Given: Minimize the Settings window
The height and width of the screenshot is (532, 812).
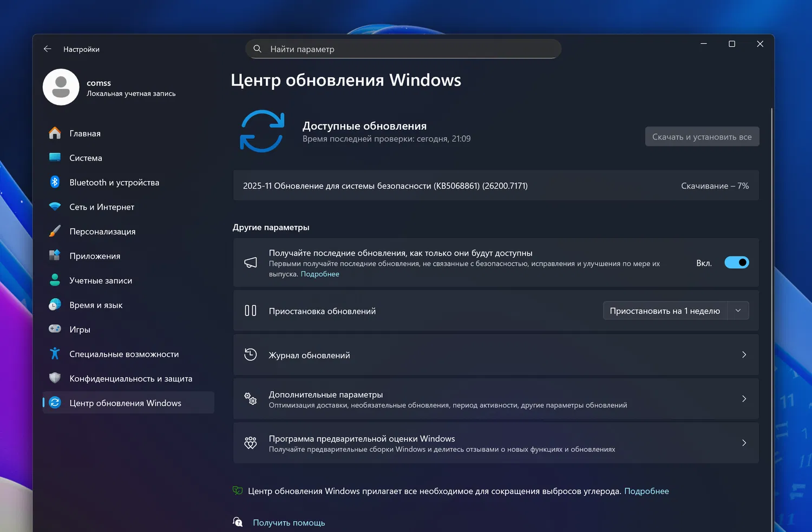Looking at the screenshot, I should 704,44.
